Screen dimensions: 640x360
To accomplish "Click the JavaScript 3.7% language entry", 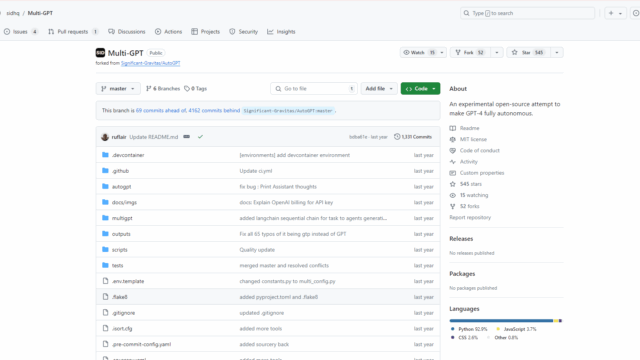I will point(516,329).
